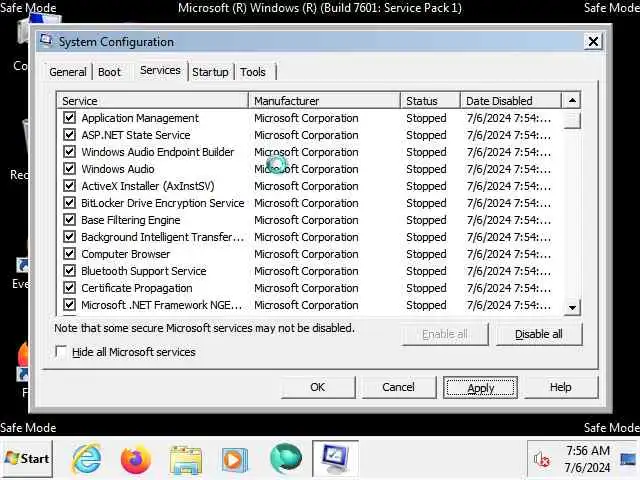Select the Services tab

[160, 71]
